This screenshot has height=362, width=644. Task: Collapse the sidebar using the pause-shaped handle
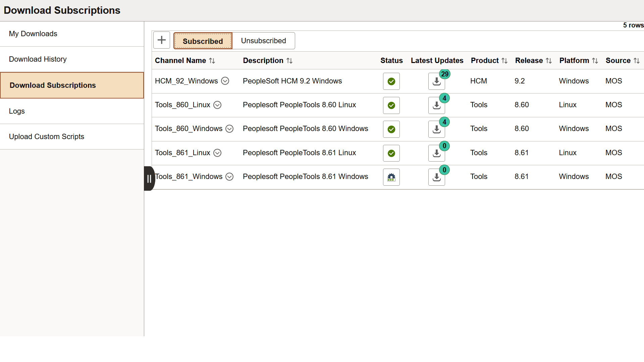pyautogui.click(x=149, y=179)
